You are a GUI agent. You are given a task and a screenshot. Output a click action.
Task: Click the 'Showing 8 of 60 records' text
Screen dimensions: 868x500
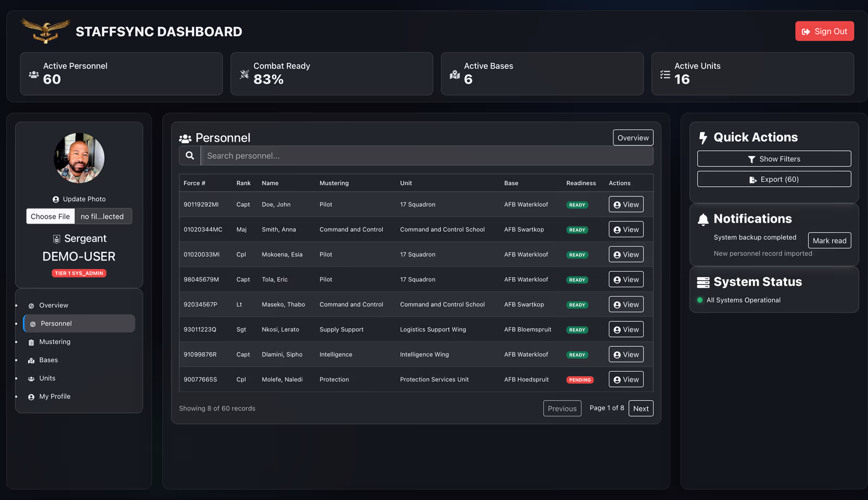point(217,409)
